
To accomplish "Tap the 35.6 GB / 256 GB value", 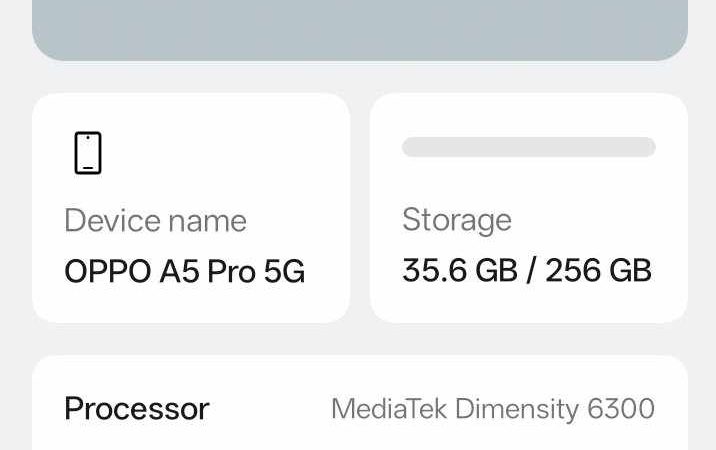I will pyautogui.click(x=526, y=270).
